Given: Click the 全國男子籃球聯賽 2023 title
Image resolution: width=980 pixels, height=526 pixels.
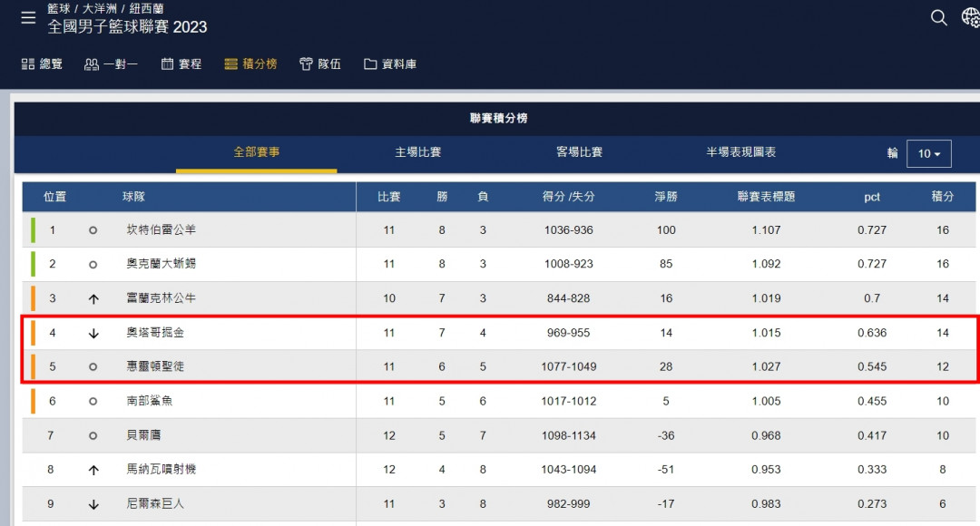Looking at the screenshot, I should (127, 27).
